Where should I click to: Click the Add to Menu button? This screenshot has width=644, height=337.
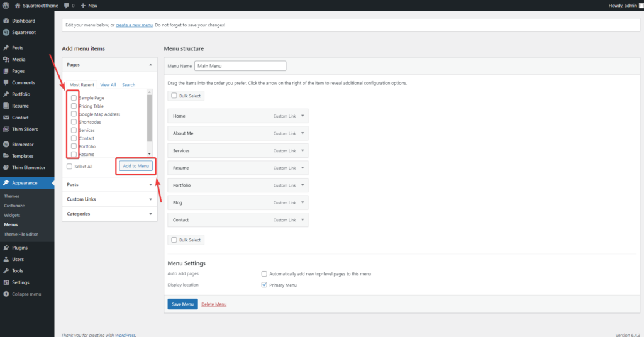(136, 166)
